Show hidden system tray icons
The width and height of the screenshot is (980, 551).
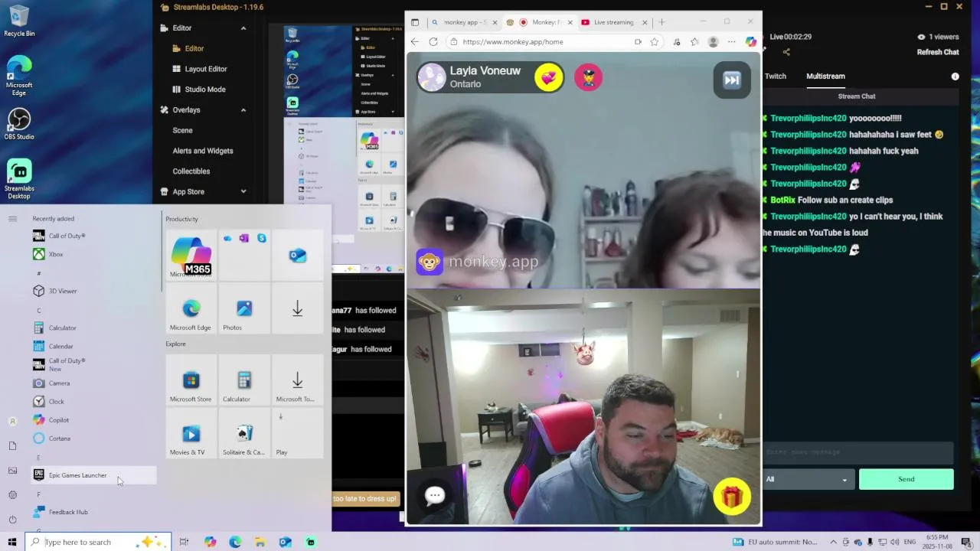[833, 542]
